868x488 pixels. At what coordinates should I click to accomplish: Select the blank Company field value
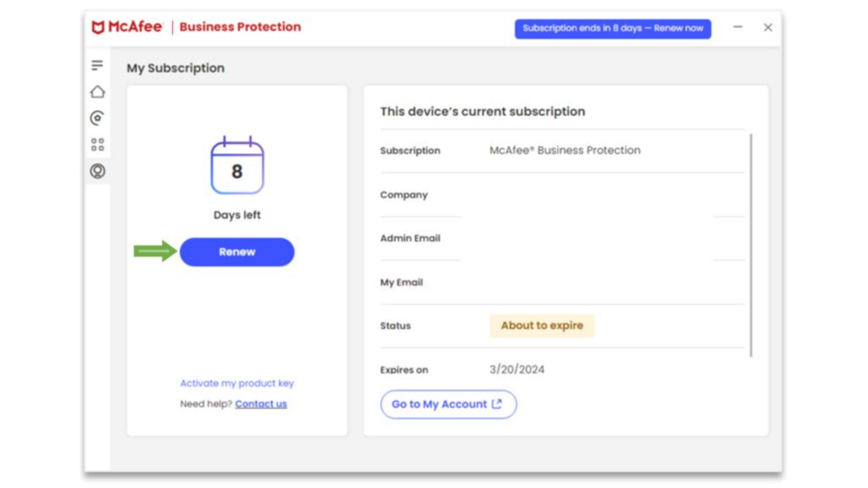coord(593,195)
